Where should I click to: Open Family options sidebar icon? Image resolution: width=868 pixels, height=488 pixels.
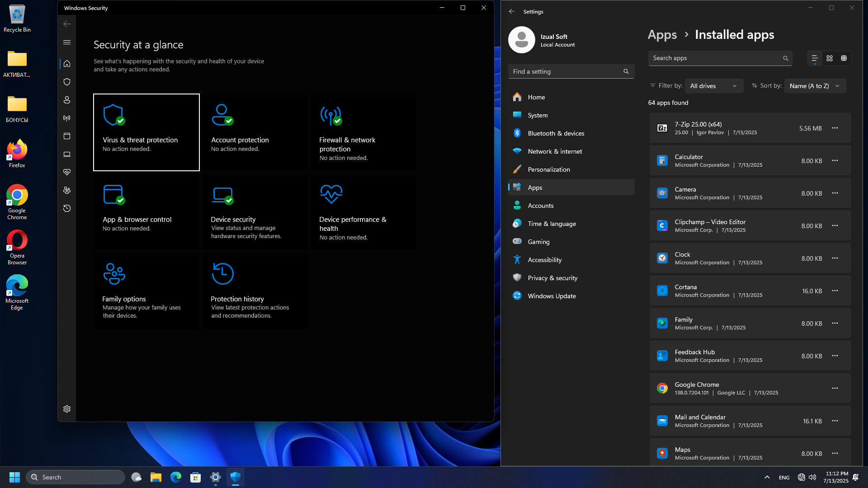tap(67, 190)
